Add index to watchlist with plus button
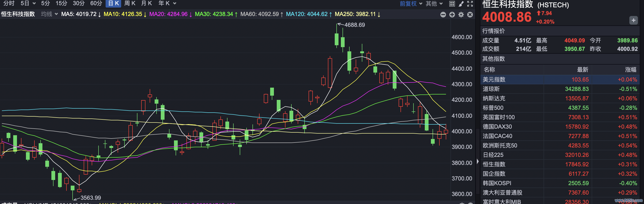 pyautogui.click(x=633, y=20)
